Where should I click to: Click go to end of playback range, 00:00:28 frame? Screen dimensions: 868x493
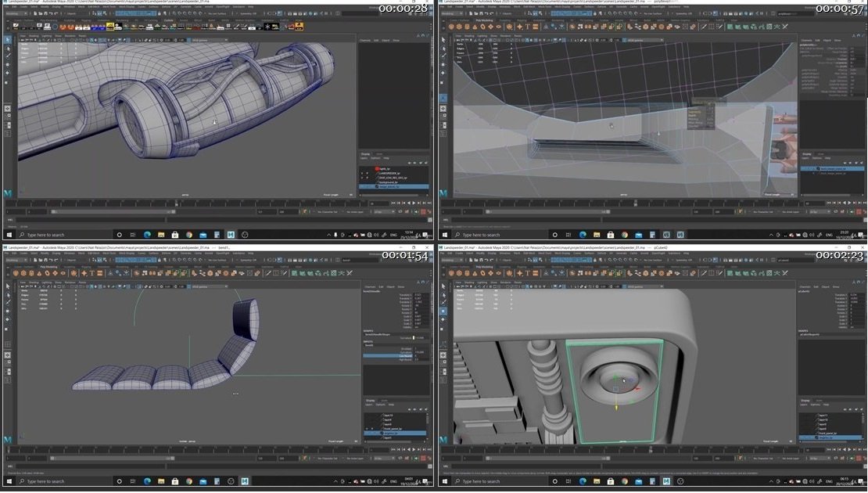pos(429,203)
